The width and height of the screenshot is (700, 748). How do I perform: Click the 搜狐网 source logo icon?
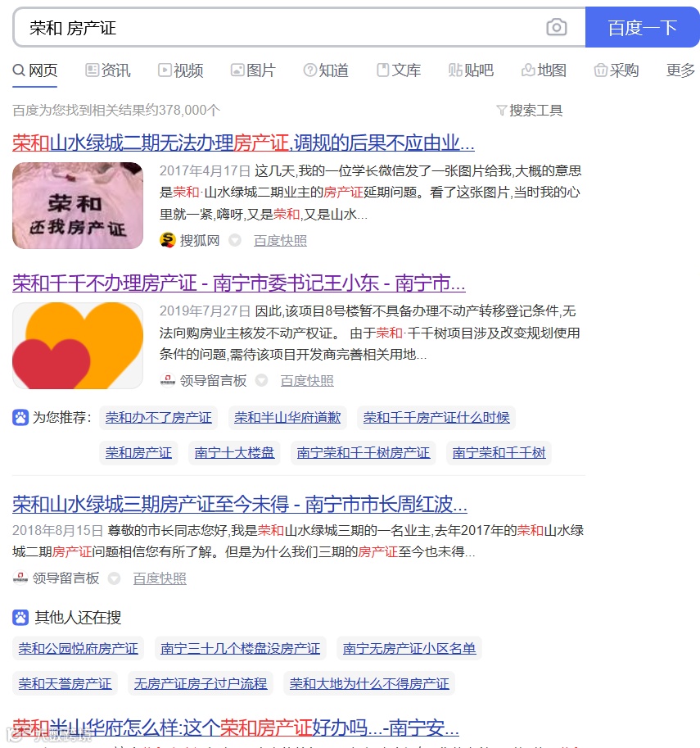(167, 240)
